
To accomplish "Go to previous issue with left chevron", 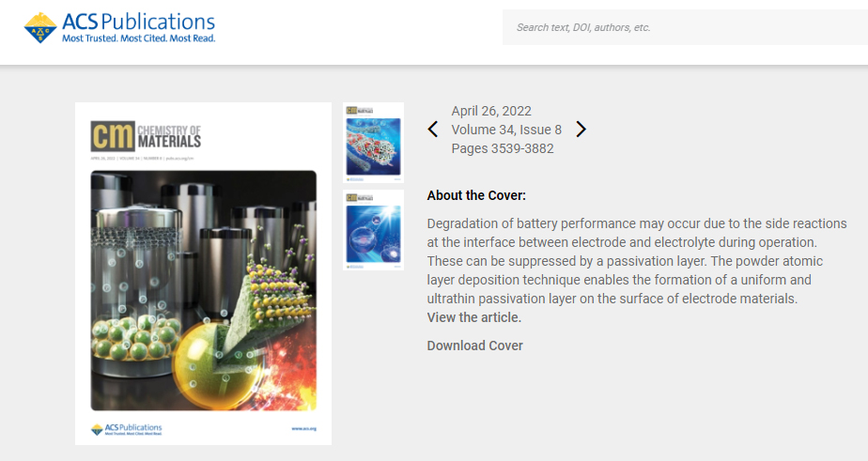I will [433, 130].
